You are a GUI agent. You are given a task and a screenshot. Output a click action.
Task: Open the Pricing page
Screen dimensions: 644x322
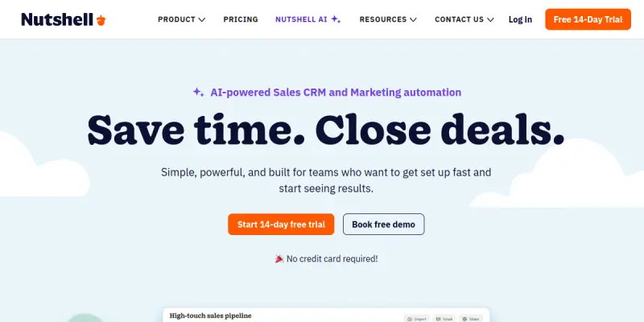241,19
